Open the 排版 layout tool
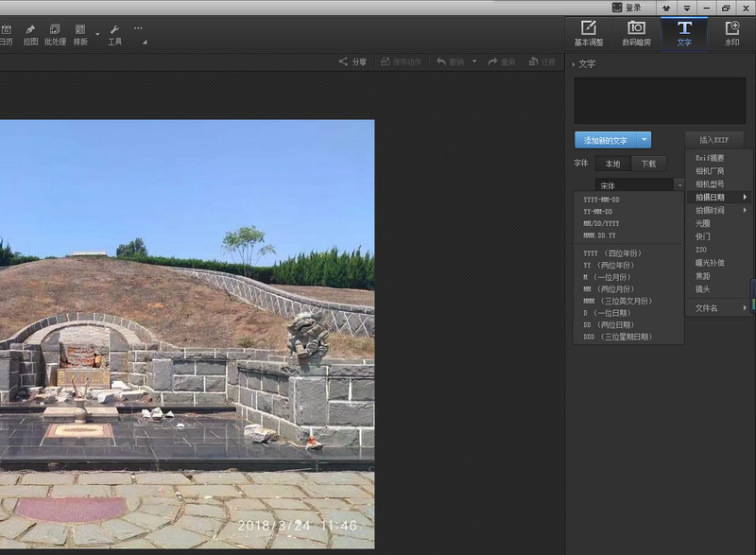Viewport: 756px width, 555px height. 80,35
